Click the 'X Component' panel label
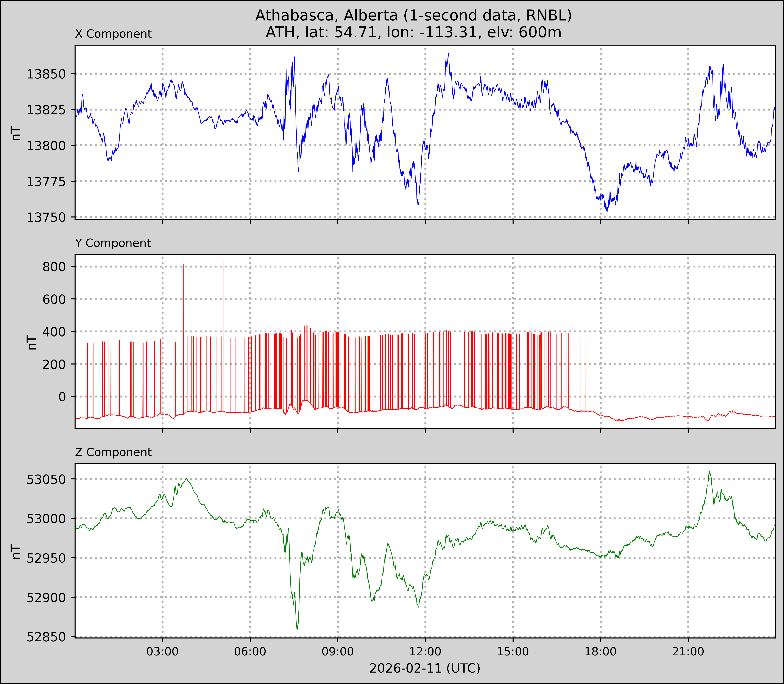 point(113,34)
